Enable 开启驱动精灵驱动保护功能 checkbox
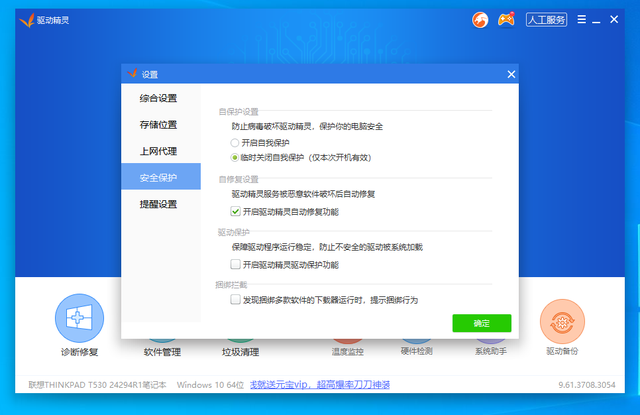640x415 pixels. (x=235, y=264)
